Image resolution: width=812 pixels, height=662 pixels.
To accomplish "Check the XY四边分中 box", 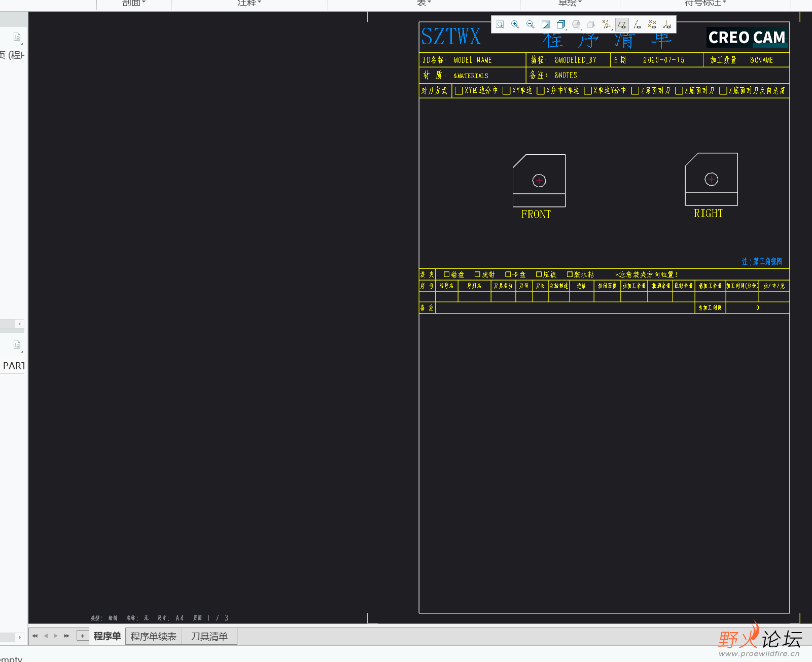I will (459, 91).
